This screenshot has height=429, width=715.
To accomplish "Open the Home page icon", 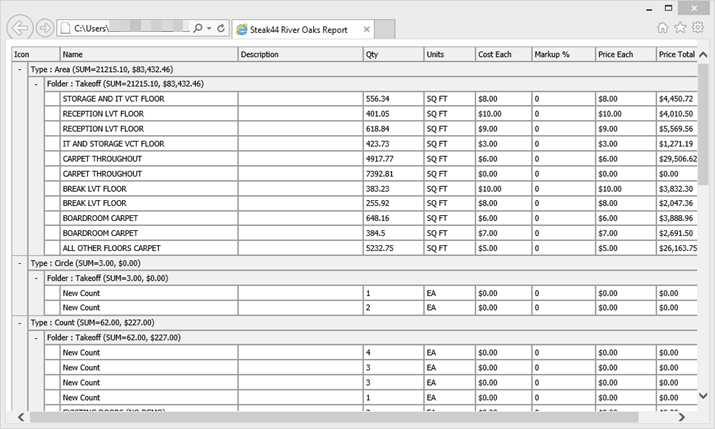I will click(663, 28).
